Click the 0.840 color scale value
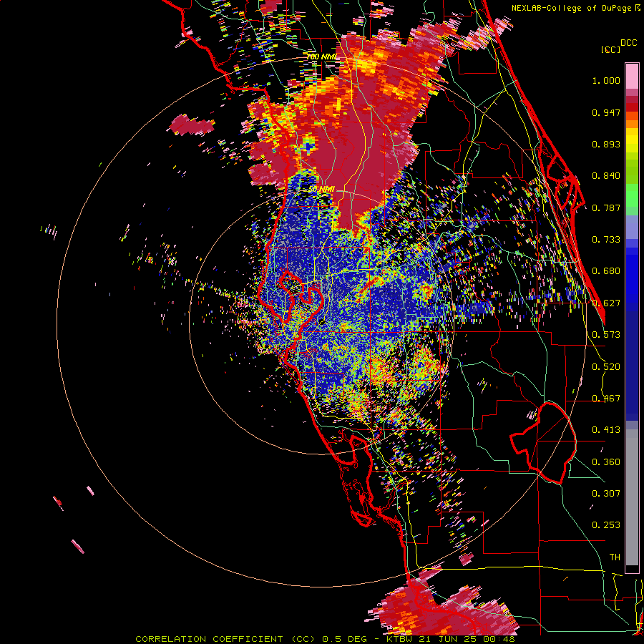This screenshot has width=644, height=644. click(x=606, y=176)
